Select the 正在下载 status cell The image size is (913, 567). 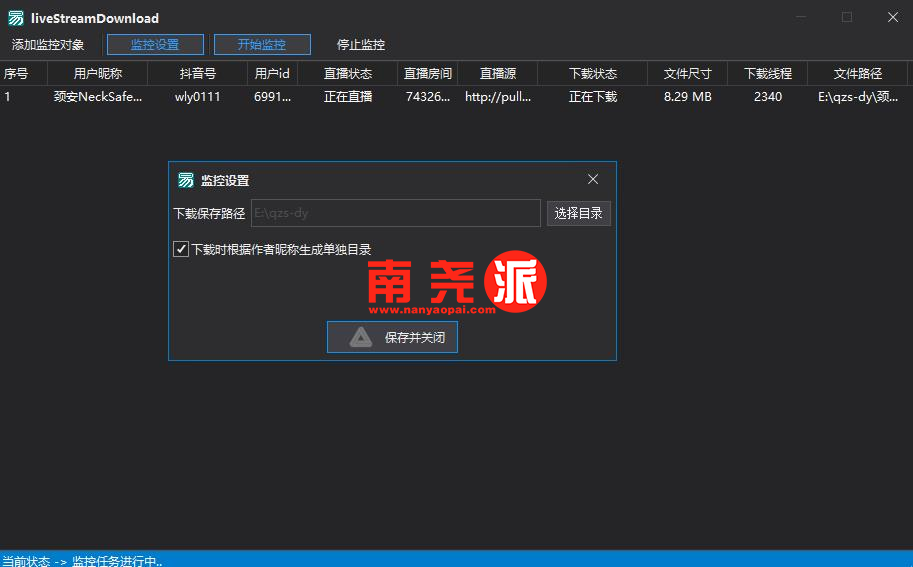click(x=593, y=97)
